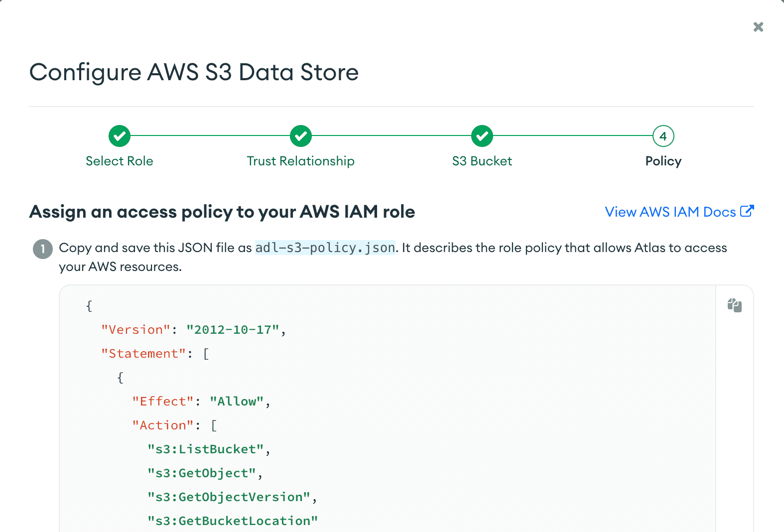Click the external link icon beside IAM Docs
The image size is (784, 532).
pos(747,211)
